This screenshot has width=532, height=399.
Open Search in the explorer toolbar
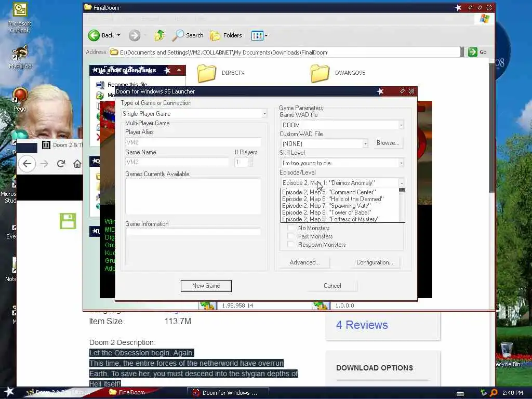[188, 35]
